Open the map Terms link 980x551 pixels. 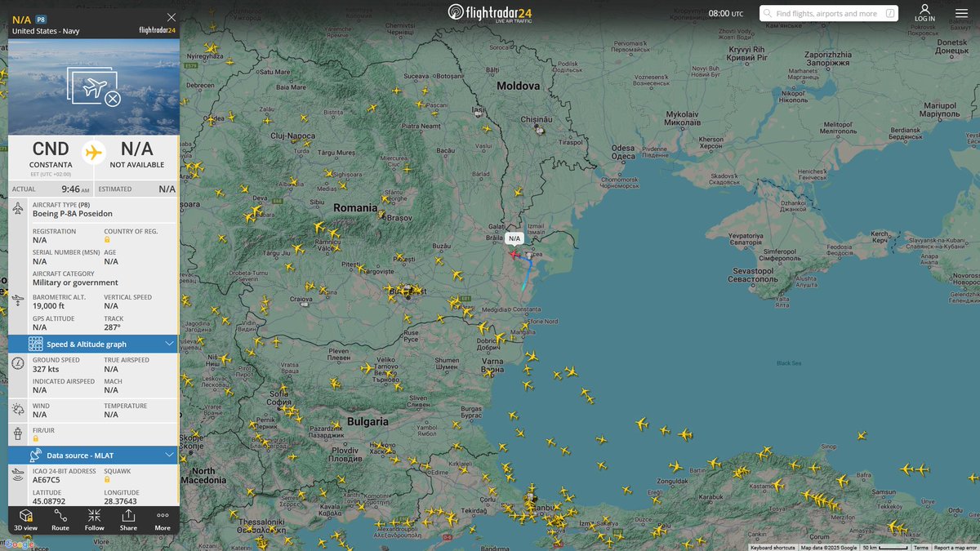[921, 547]
